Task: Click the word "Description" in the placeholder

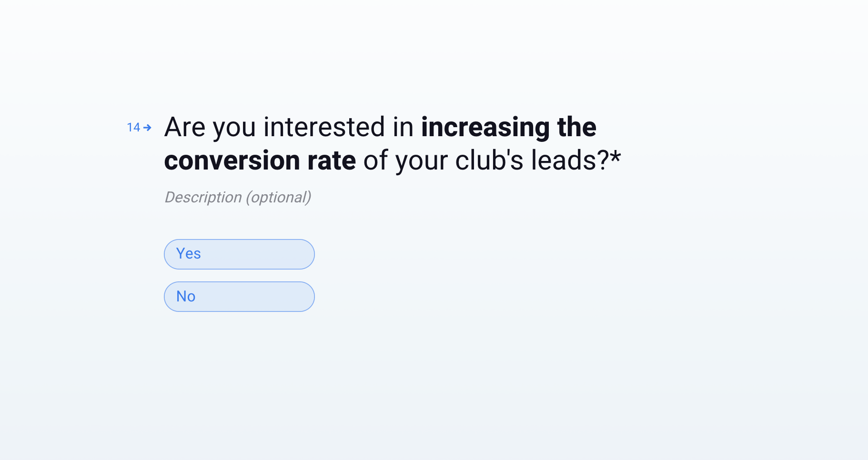Action: pos(203,197)
